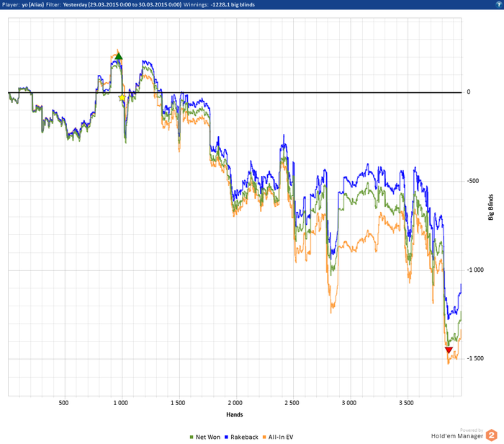Click the 2 000 hands axis label

[235, 403]
